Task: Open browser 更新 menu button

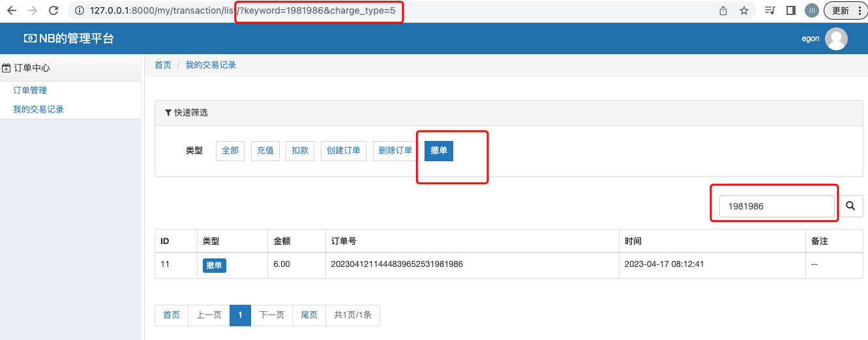Action: (x=846, y=10)
